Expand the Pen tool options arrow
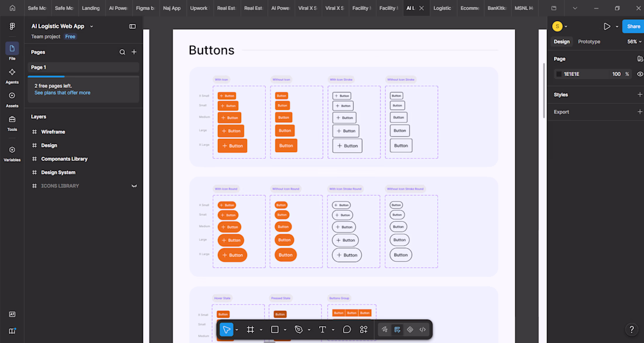644x343 pixels. 309,330
